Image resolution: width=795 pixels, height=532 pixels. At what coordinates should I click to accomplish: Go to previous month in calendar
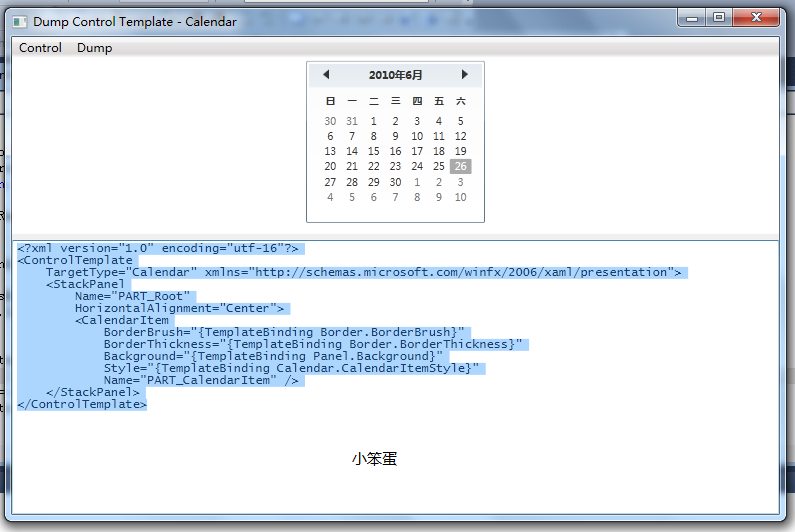click(x=327, y=75)
